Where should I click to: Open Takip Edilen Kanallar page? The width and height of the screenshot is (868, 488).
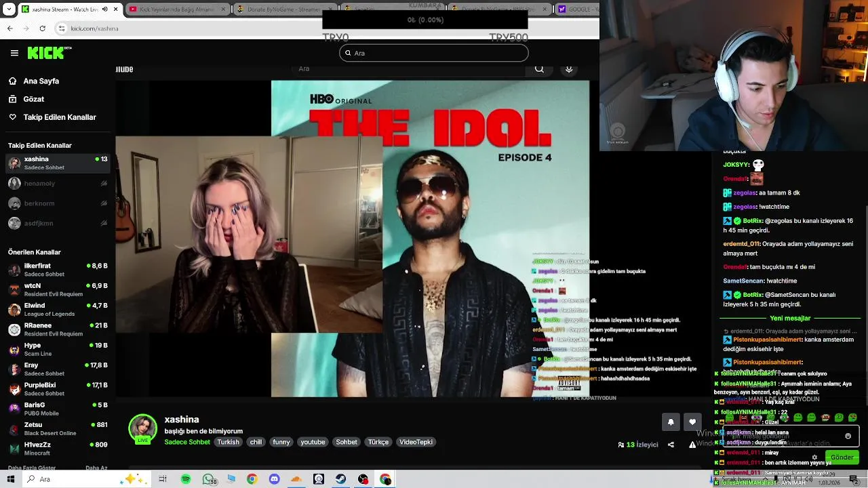pos(60,117)
